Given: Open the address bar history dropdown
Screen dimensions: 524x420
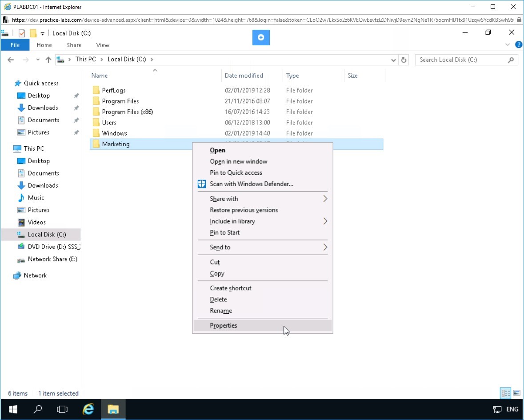Looking at the screenshot, I should (393, 60).
